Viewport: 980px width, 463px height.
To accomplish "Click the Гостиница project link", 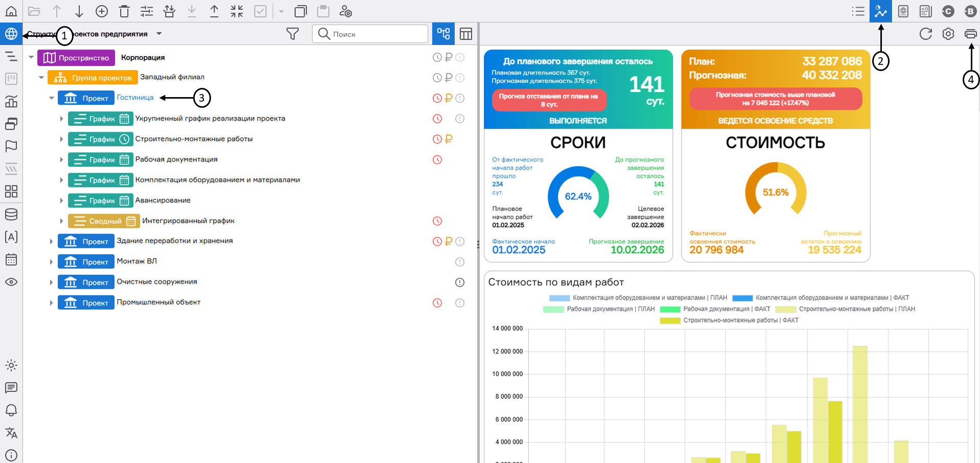I will coord(135,98).
